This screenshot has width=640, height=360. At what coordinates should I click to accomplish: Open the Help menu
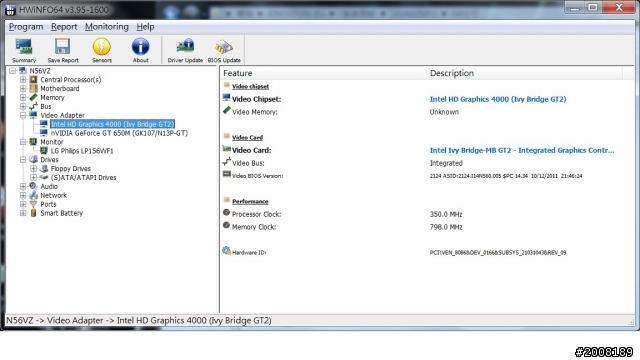[x=145, y=27]
